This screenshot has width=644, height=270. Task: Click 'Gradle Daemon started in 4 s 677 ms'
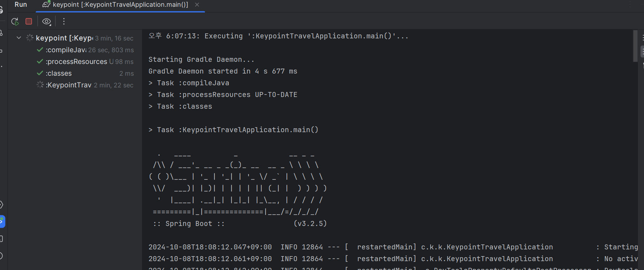223,71
